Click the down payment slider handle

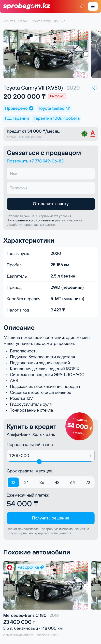coord(39,462)
